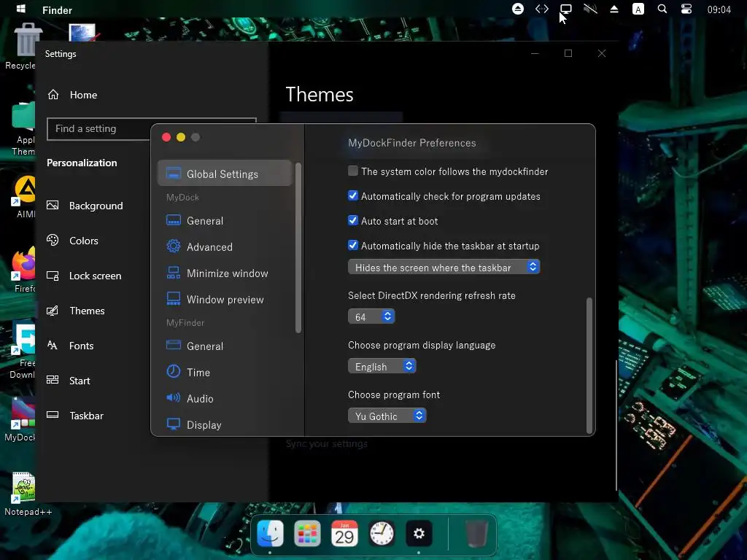
Task: Click the preferences content pane scrollbar
Action: (x=589, y=365)
